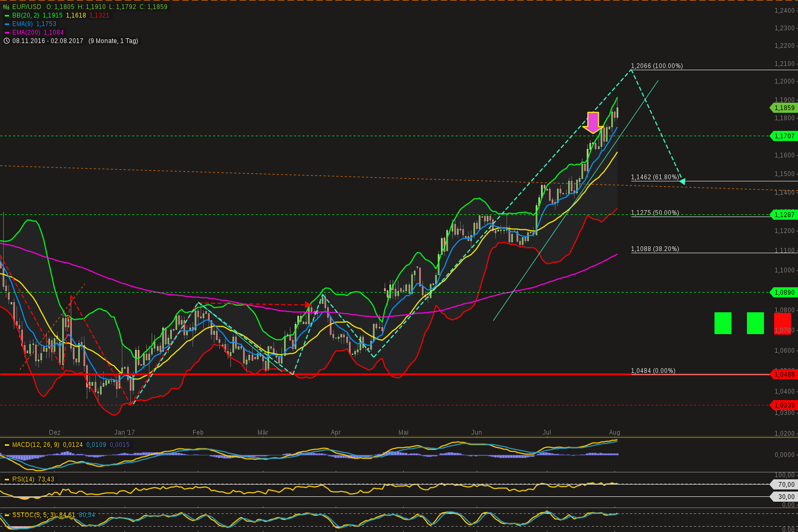Click the RSI 70,00 level tag
This screenshot has width=798, height=532.
[783, 485]
